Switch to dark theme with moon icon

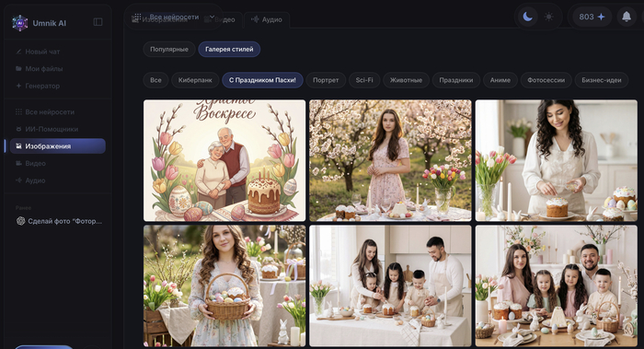pos(527,17)
